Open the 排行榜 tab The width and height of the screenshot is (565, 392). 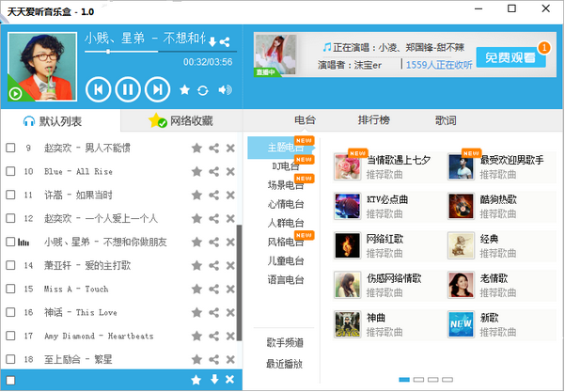click(x=373, y=121)
